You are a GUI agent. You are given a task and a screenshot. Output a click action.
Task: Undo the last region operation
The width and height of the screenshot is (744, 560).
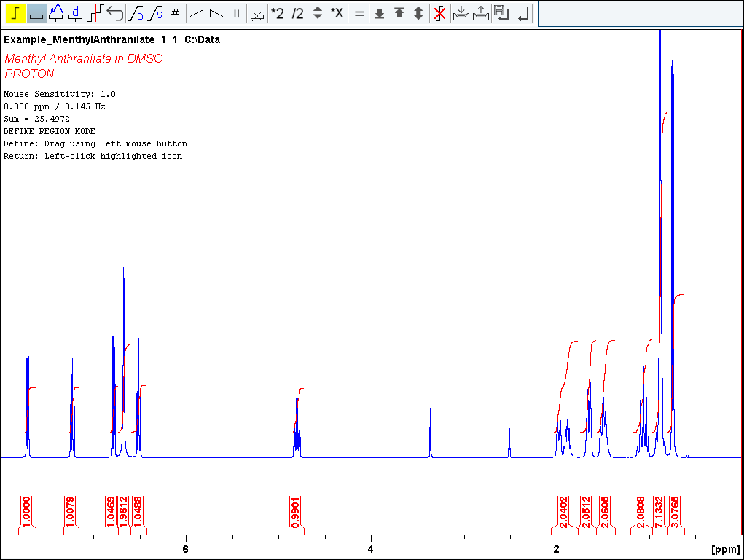(x=115, y=13)
